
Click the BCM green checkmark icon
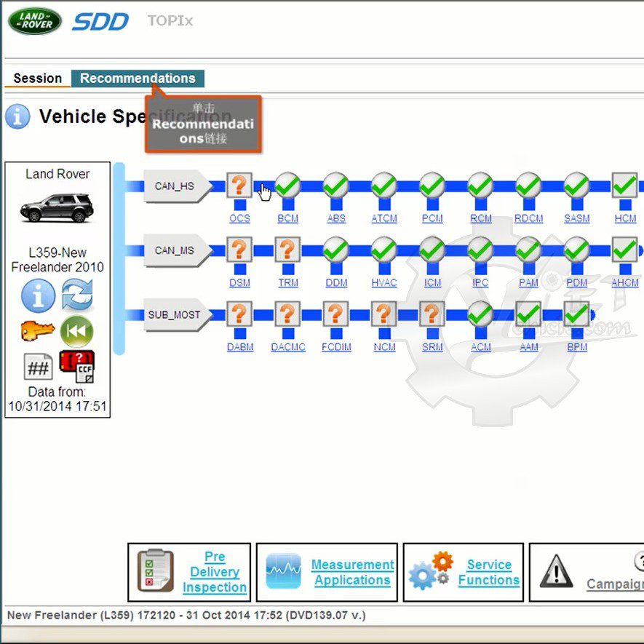pos(287,186)
